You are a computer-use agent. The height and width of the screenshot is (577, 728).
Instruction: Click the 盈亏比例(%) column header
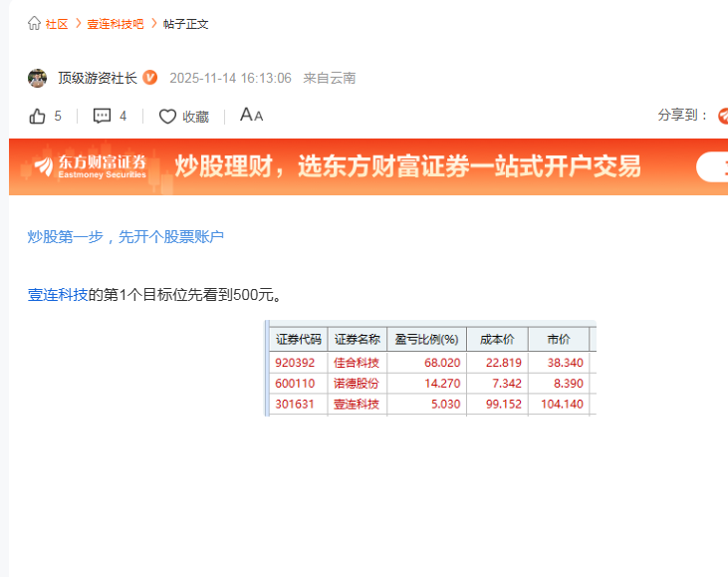[x=426, y=339]
